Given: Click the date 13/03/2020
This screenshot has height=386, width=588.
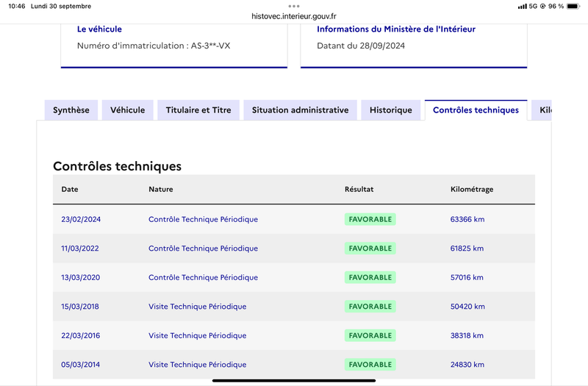Looking at the screenshot, I should 81,277.
